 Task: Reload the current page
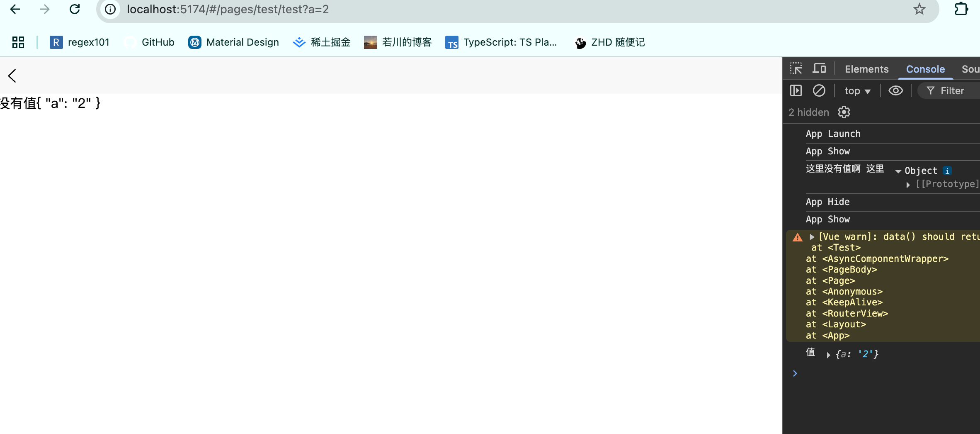pos(75,9)
